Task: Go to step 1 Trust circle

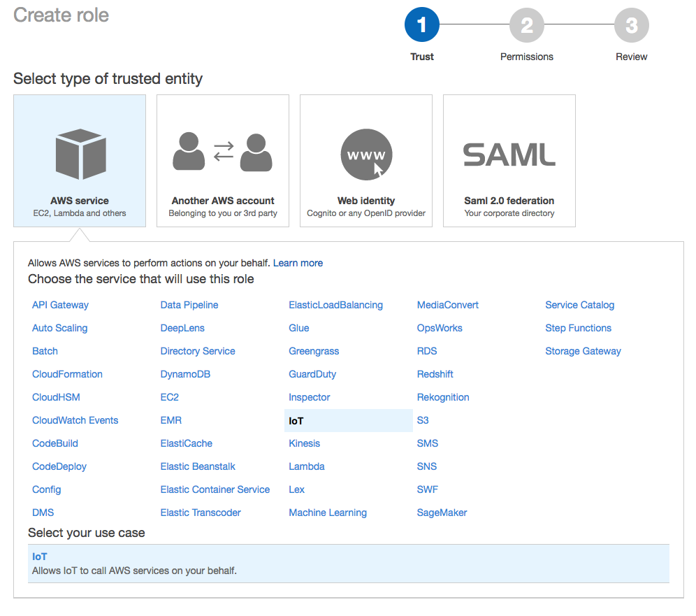Action: [421, 24]
